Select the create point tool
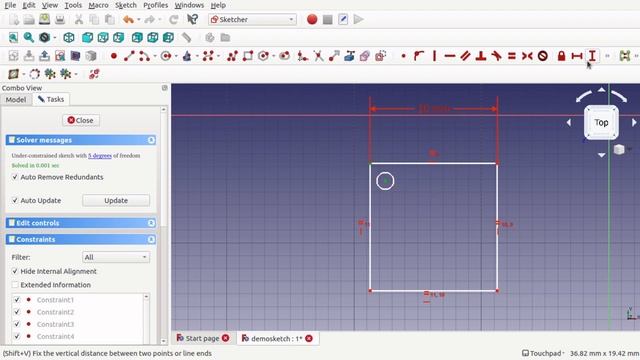This screenshot has height=360, width=640. (114, 56)
